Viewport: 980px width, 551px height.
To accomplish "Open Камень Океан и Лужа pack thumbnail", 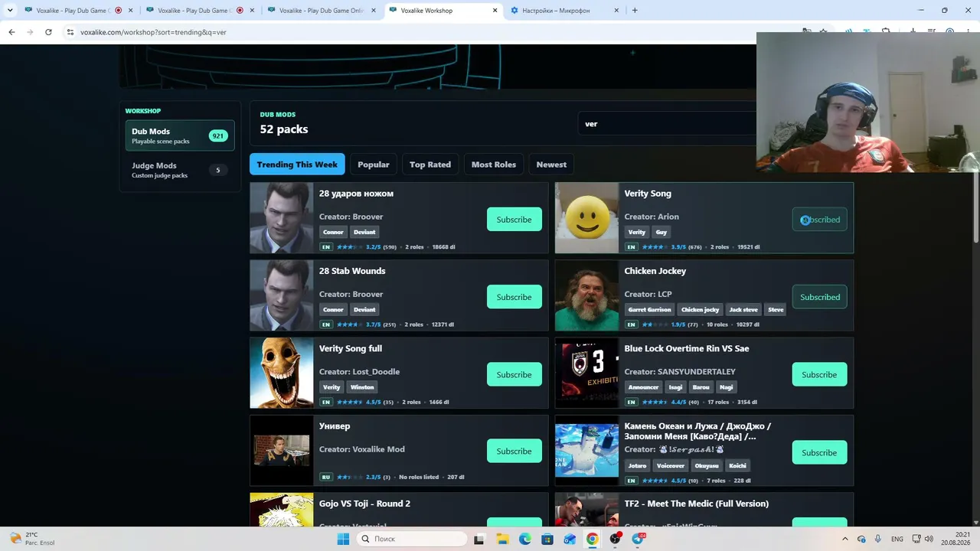I will [x=586, y=451].
